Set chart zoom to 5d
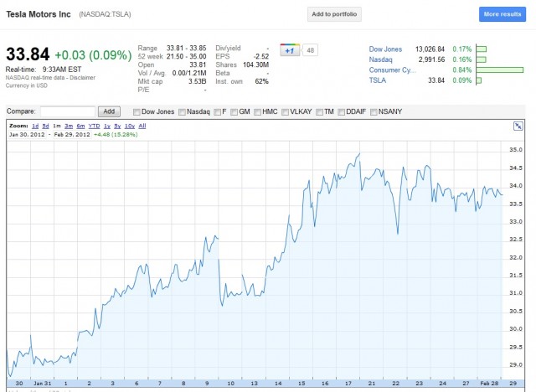The width and height of the screenshot is (536, 392). tap(45, 126)
